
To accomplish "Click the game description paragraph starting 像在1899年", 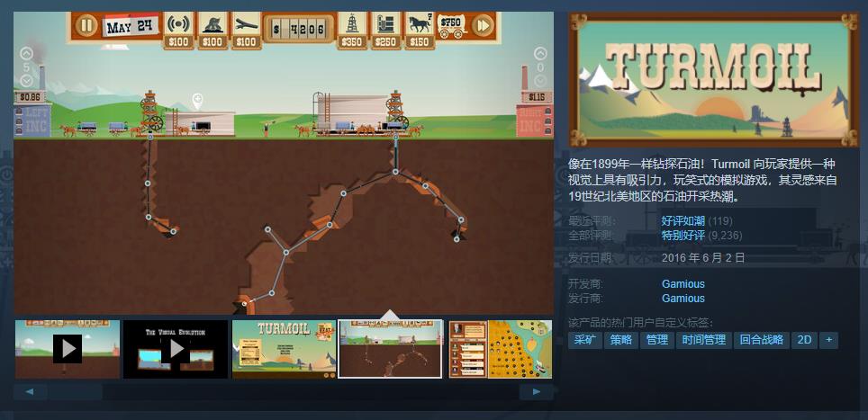I will [702, 180].
